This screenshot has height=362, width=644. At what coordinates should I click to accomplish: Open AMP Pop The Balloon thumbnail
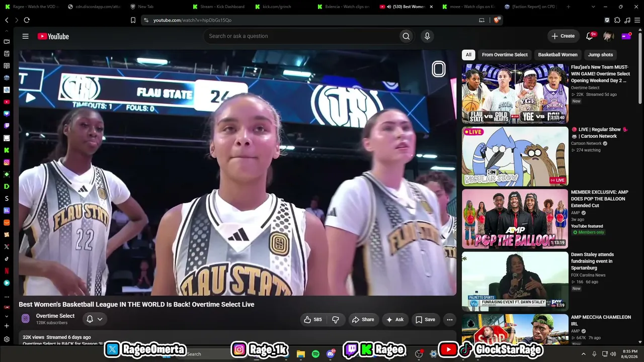(515, 219)
